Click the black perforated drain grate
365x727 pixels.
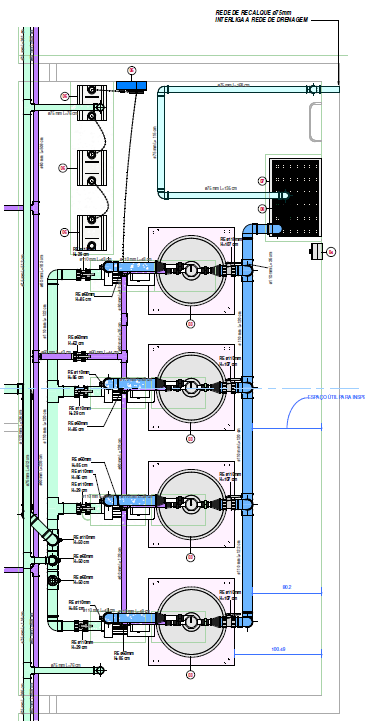click(295, 198)
